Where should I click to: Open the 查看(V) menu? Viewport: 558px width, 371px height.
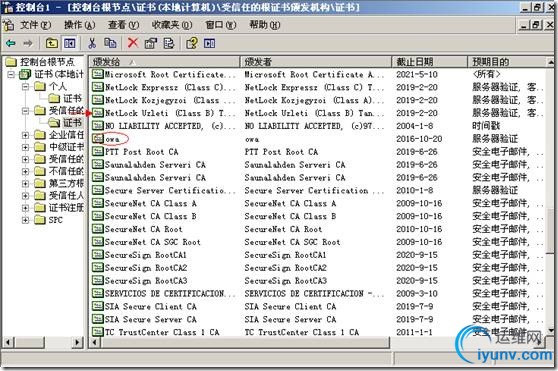click(123, 25)
